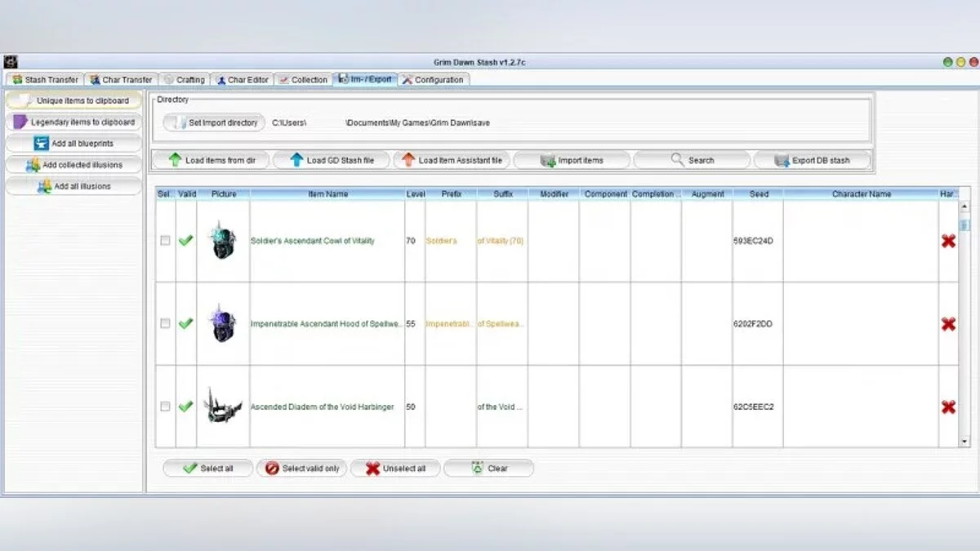Open the Search magnifier button
Viewport: 980px width, 551px height.
tap(692, 160)
